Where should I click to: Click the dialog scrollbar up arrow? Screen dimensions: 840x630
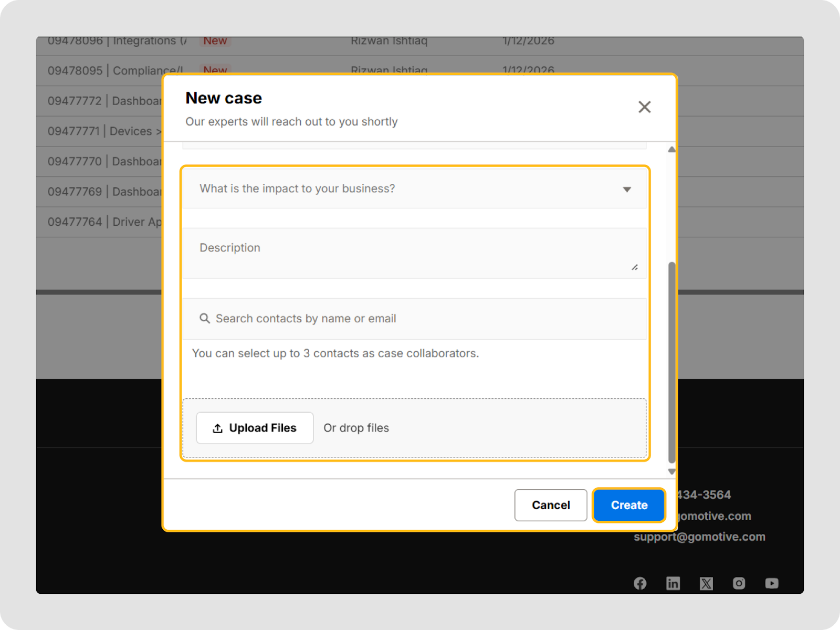click(x=671, y=150)
